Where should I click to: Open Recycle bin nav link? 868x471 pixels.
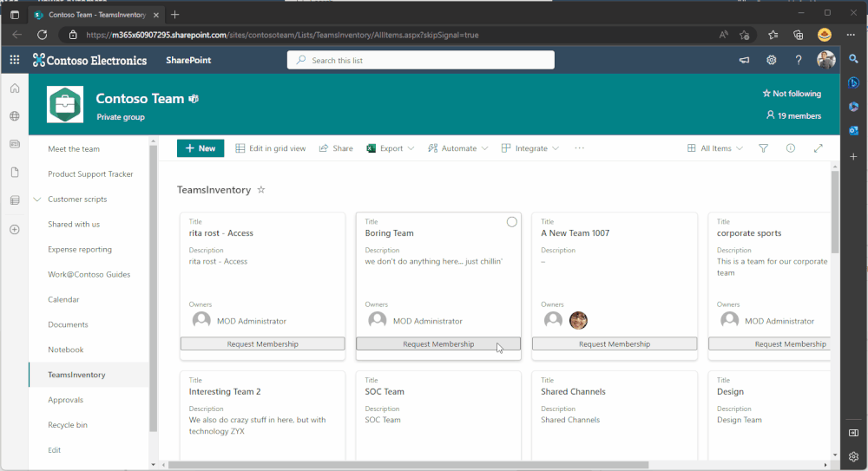coord(68,425)
